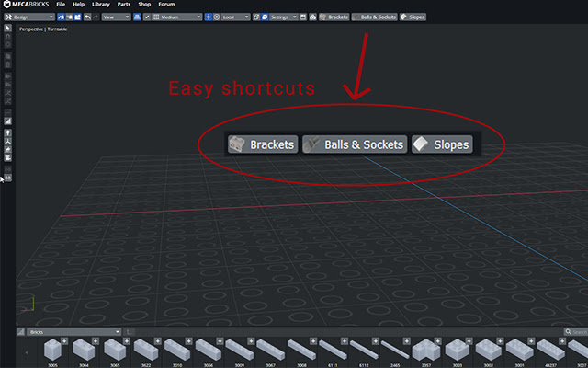Click the small Balls & Sockets toolbar shortcut
Image resolution: width=588 pixels, height=368 pixels.
[374, 17]
